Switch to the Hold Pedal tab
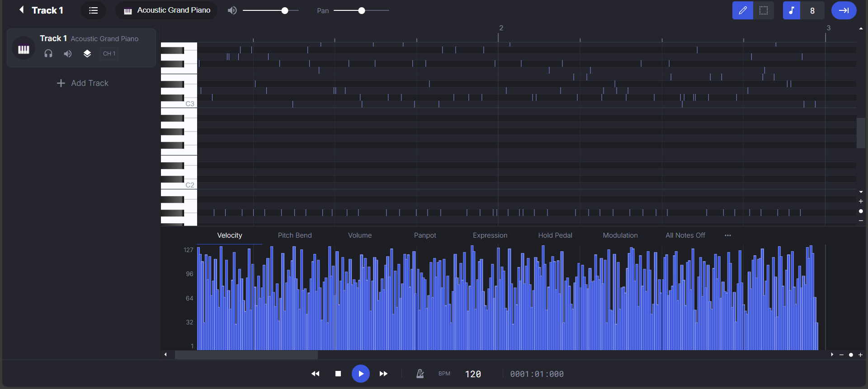868x389 pixels. (555, 235)
